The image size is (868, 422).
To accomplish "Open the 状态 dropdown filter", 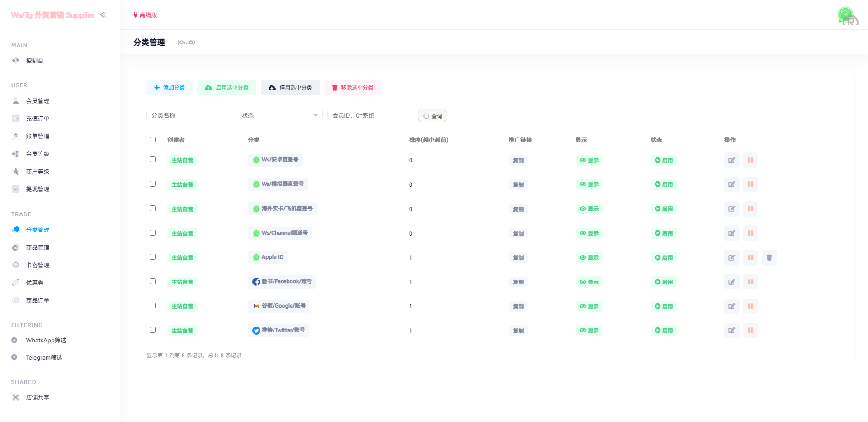I will (x=279, y=115).
